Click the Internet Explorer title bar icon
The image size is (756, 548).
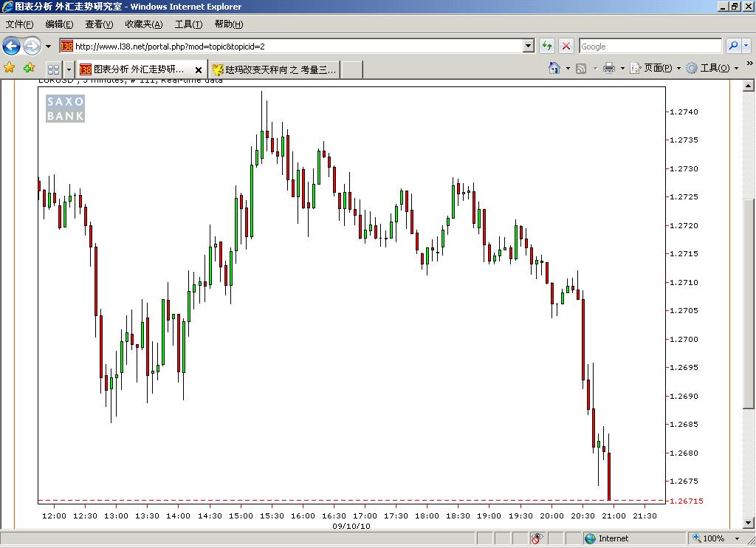[x=7, y=7]
